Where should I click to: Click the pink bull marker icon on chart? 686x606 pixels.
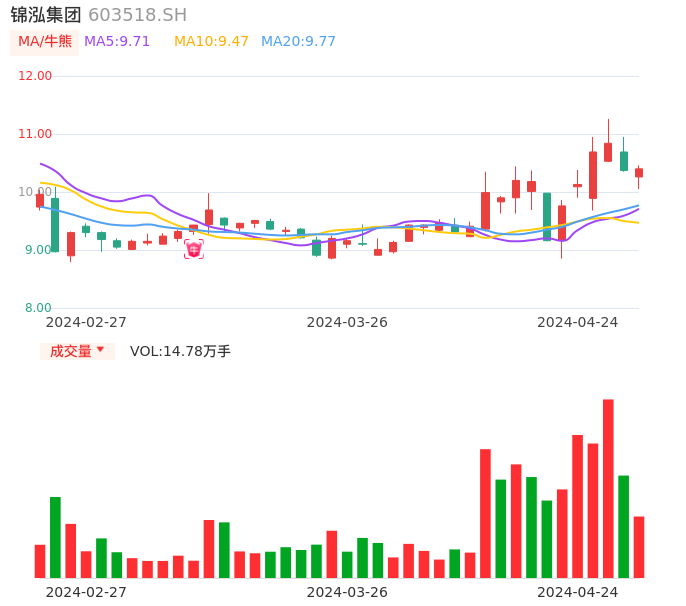pyautogui.click(x=194, y=249)
